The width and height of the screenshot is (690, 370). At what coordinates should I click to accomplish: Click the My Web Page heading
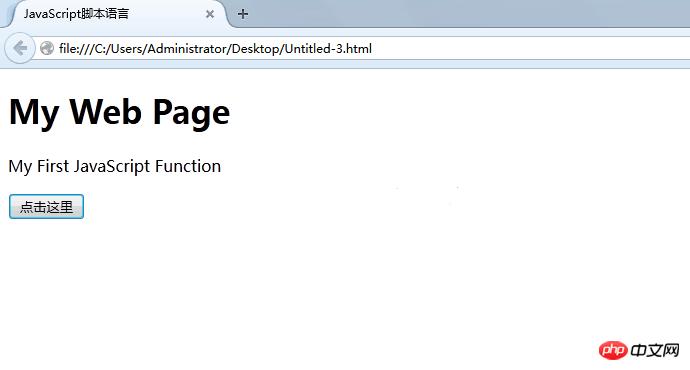point(119,113)
